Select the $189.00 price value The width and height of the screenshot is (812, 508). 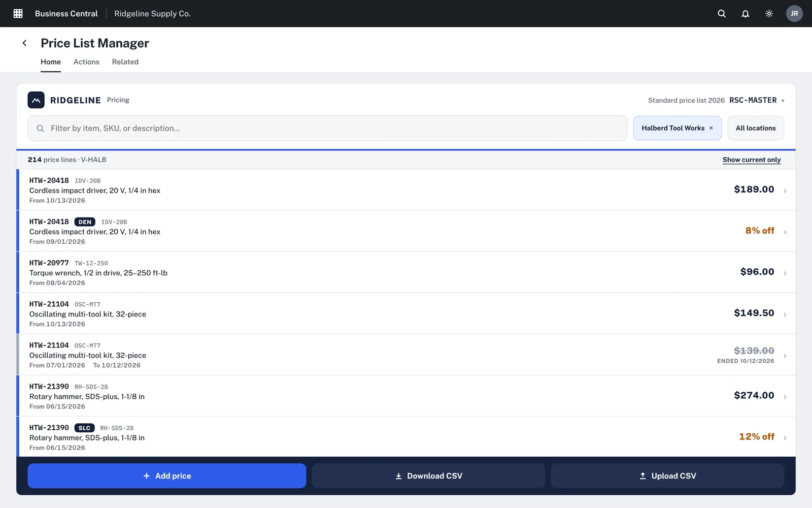pyautogui.click(x=754, y=189)
